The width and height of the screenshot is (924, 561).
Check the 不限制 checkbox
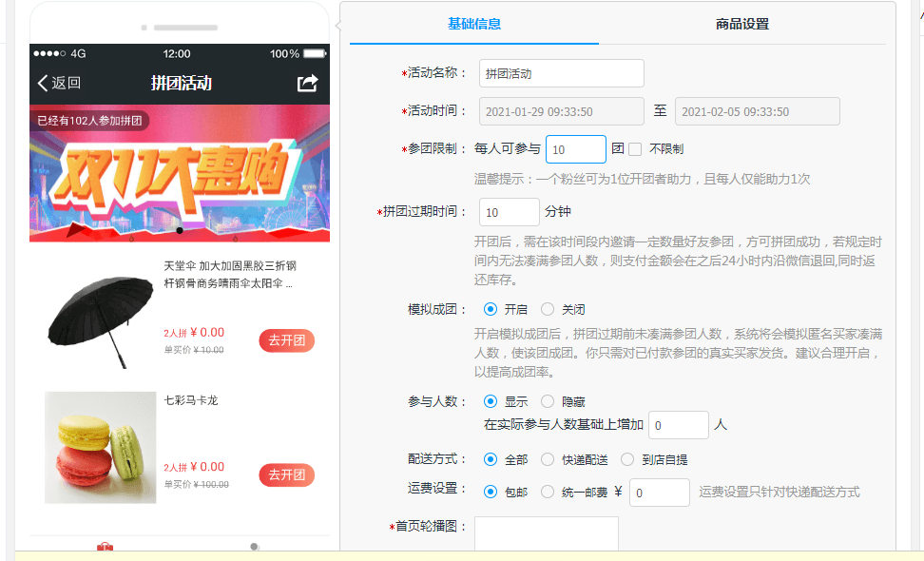(635, 149)
